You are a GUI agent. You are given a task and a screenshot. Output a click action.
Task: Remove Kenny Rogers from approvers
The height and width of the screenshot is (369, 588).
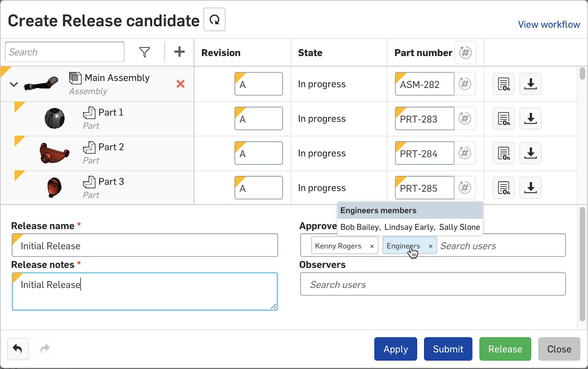(372, 246)
